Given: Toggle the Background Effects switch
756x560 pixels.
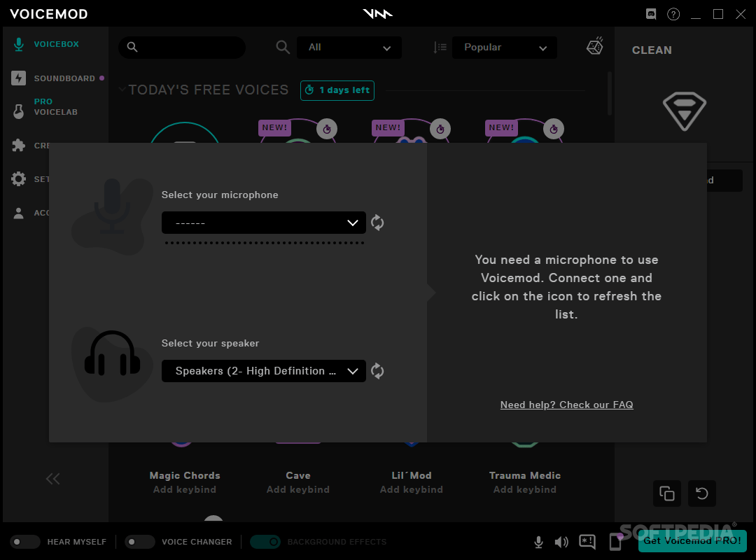Looking at the screenshot, I should pyautogui.click(x=265, y=542).
